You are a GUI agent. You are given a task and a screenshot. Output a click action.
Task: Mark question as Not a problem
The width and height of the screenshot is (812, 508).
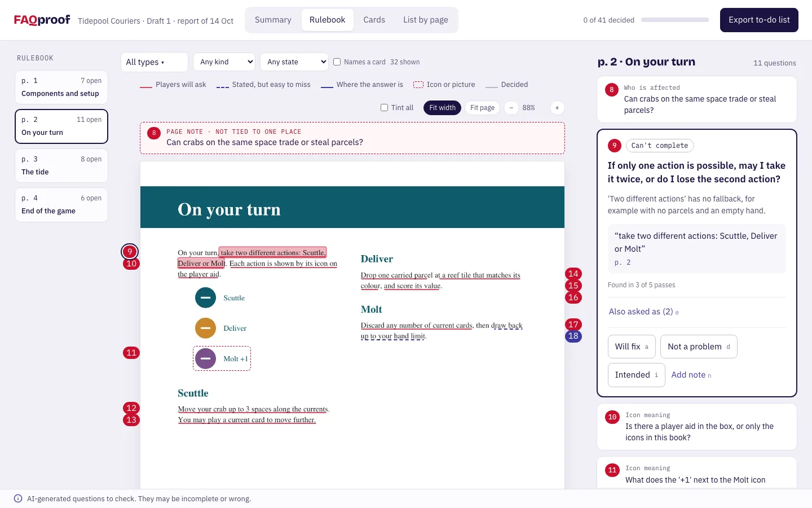[699, 347]
